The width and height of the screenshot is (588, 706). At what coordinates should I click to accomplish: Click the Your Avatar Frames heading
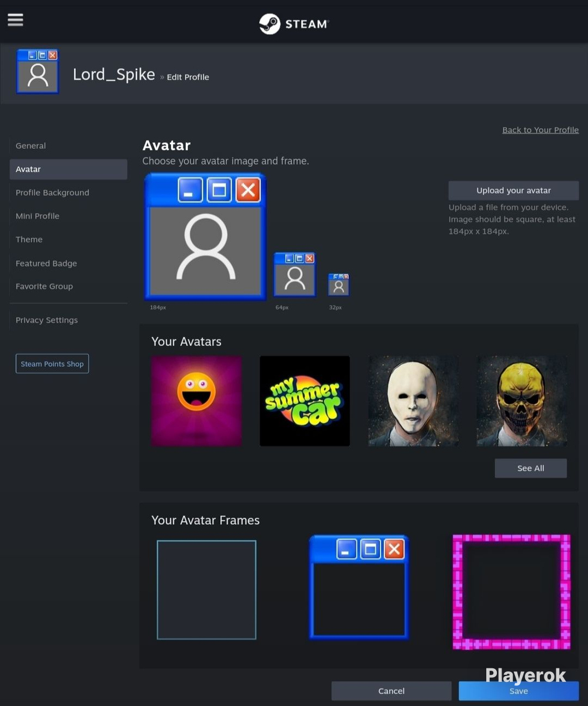coord(205,520)
